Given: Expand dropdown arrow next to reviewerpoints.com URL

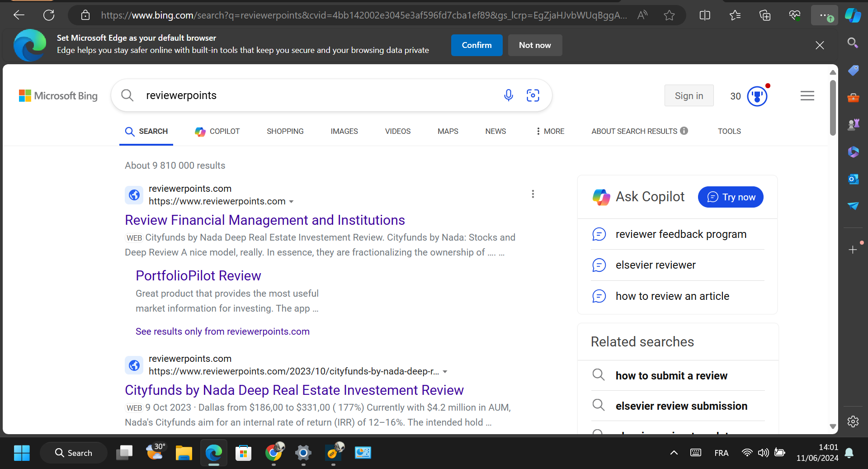Looking at the screenshot, I should (x=292, y=202).
